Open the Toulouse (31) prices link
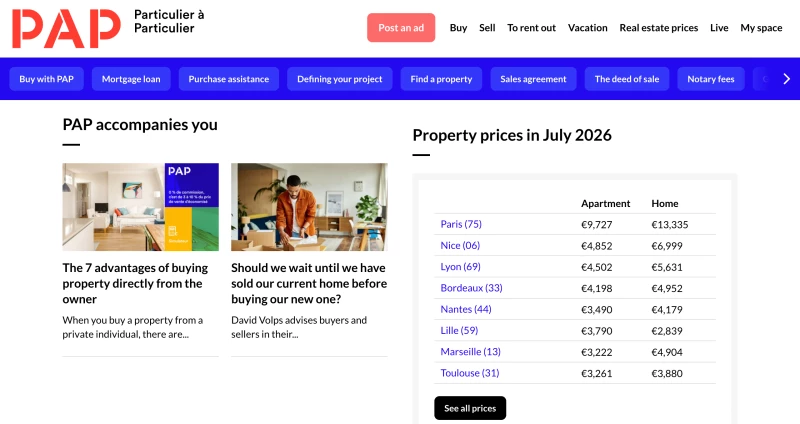The height and width of the screenshot is (424, 800). click(x=469, y=373)
